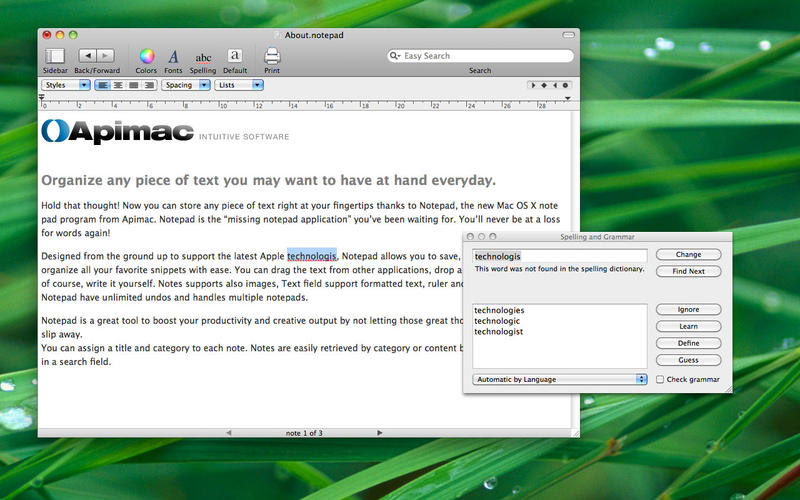Click the Spelling and Grammar window title
800x500 pixels.
(x=597, y=237)
